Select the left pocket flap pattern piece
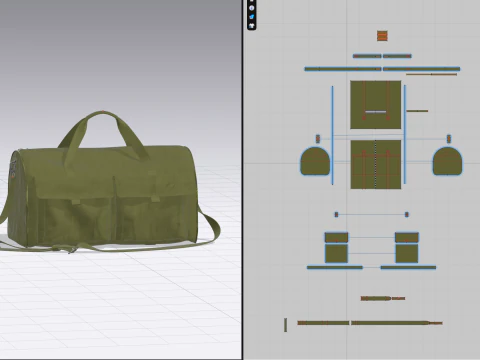 point(336,237)
